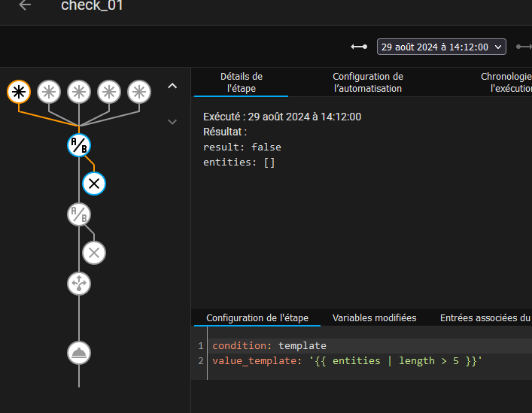Select the service call bell node
The width and height of the screenshot is (532, 413).
coord(79,353)
